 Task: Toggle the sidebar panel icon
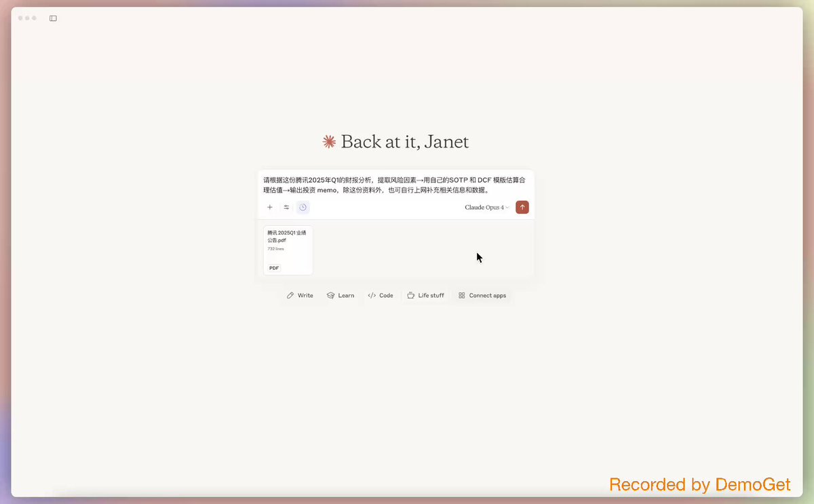53,18
